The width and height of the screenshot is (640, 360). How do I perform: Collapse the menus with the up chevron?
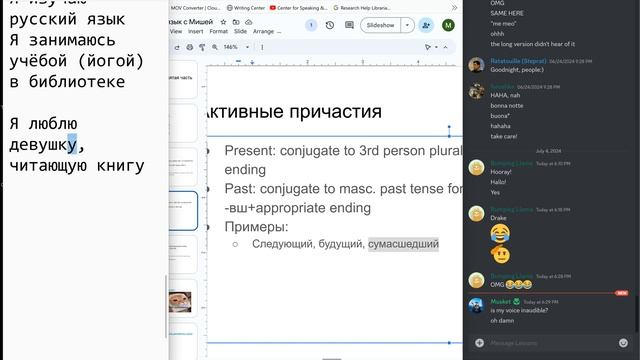[446, 47]
